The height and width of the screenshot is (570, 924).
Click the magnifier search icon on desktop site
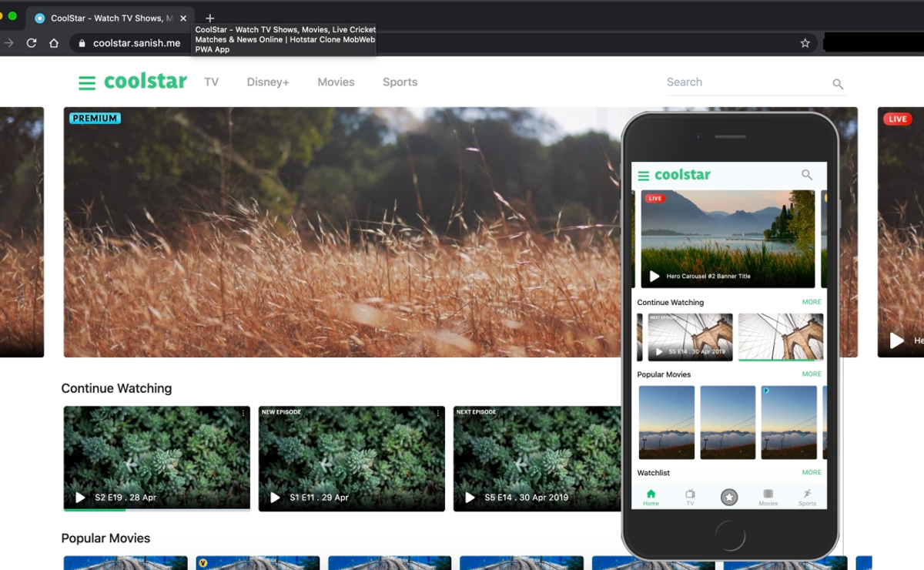tap(838, 84)
